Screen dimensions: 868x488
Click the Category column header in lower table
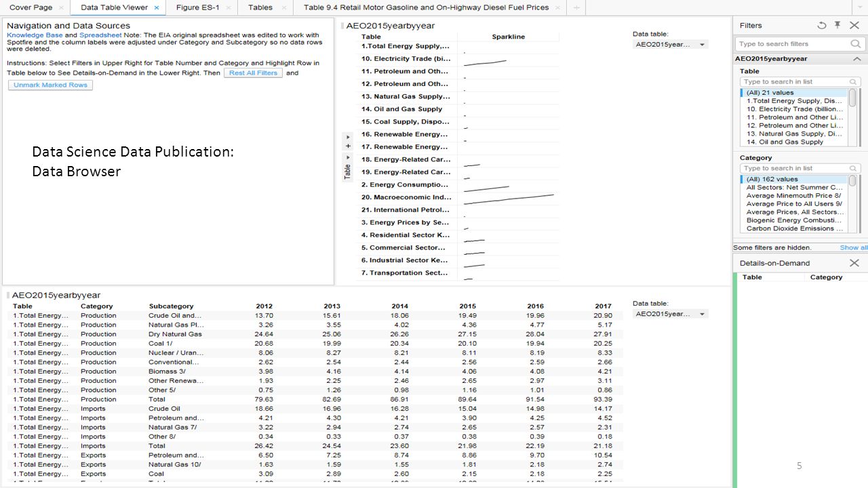point(97,306)
